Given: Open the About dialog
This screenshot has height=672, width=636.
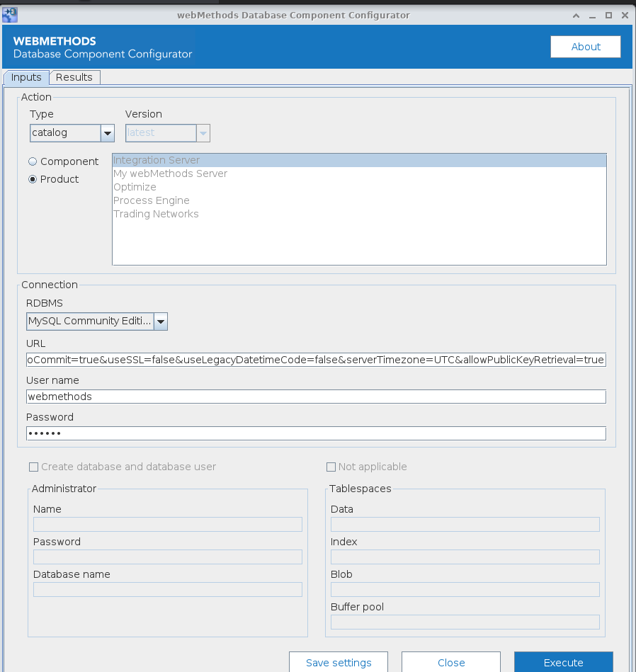Looking at the screenshot, I should (x=586, y=47).
